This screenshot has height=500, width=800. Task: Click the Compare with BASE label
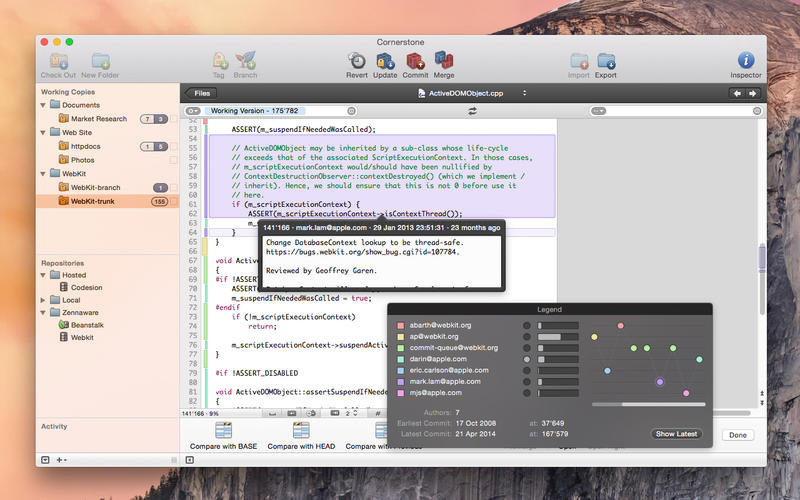click(x=223, y=446)
